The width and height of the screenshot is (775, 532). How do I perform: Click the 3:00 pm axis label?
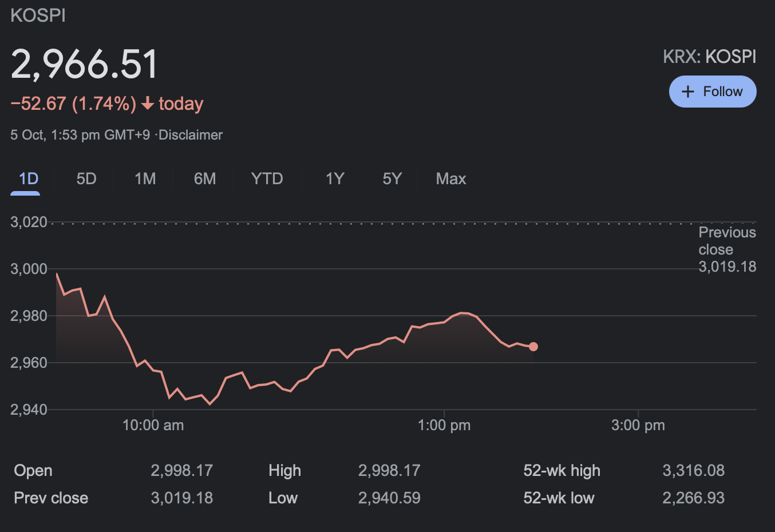pos(638,425)
